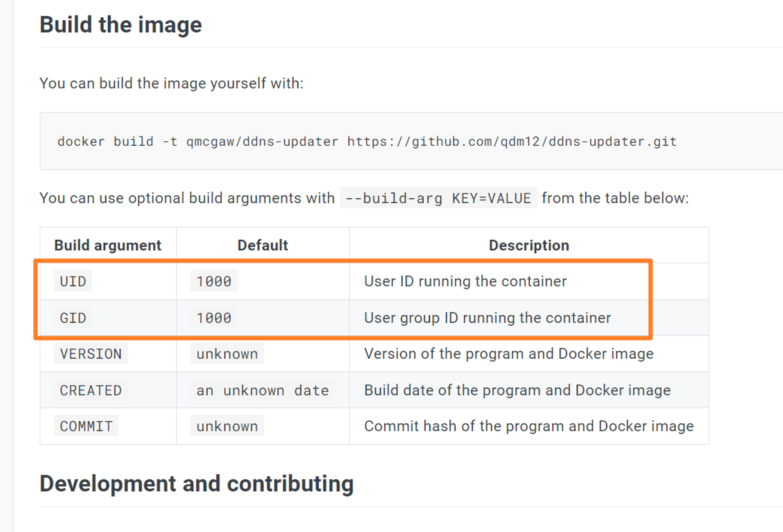Click the 'Development and contributing' heading
Viewport: 783px width, 532px height.
click(x=197, y=483)
